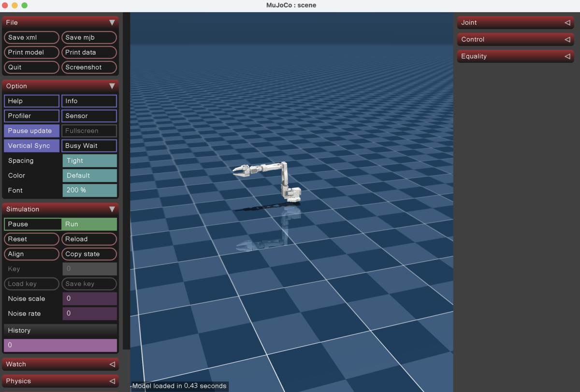580x392 pixels.
Task: Reload the model
Action: (89, 239)
